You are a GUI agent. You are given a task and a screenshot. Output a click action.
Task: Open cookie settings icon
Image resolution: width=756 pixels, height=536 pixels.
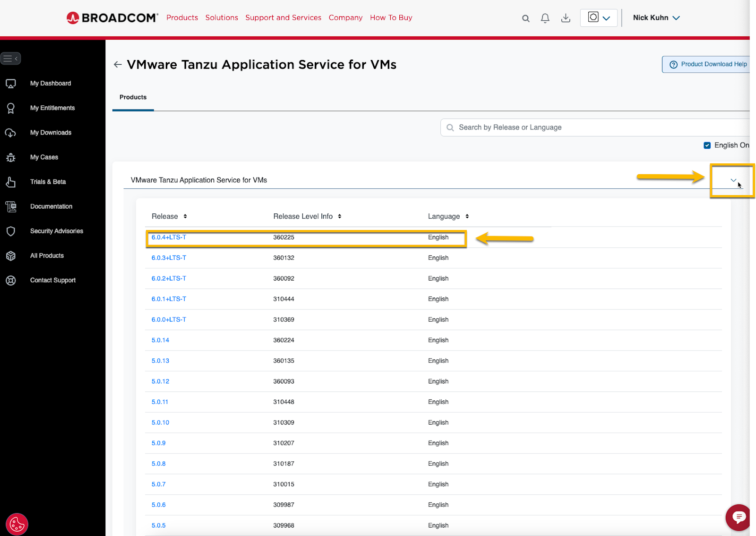pyautogui.click(x=17, y=524)
